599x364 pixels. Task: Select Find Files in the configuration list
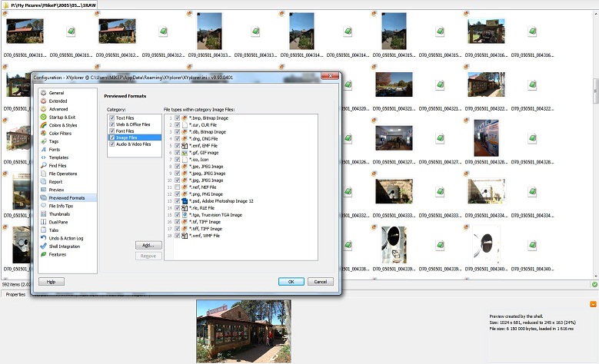coord(58,165)
